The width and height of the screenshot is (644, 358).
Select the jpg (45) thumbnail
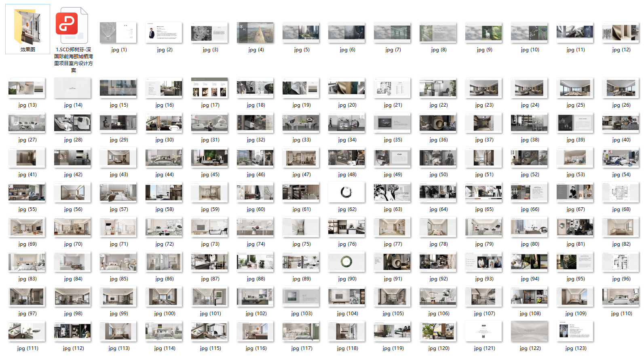point(210,158)
